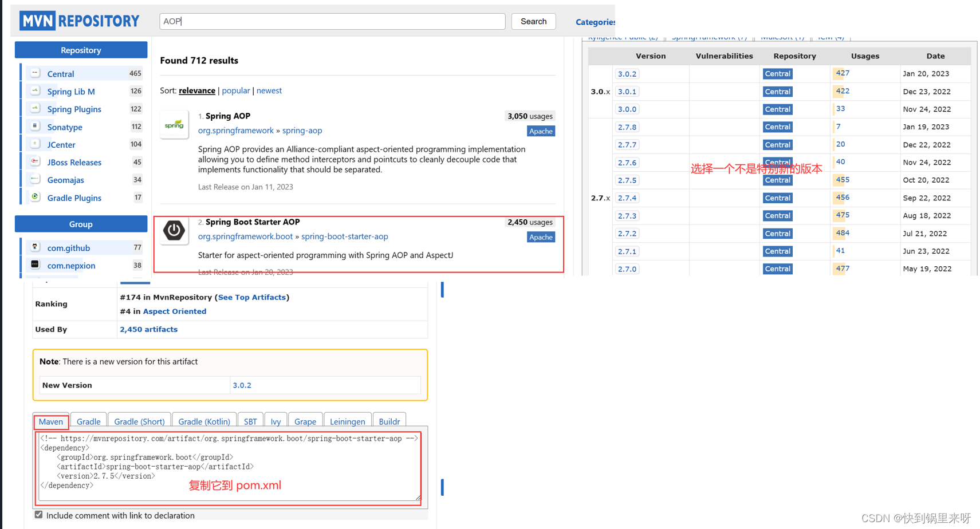Click the Spring Plugins repository icon
Viewport: 980px width, 529px height.
click(35, 109)
